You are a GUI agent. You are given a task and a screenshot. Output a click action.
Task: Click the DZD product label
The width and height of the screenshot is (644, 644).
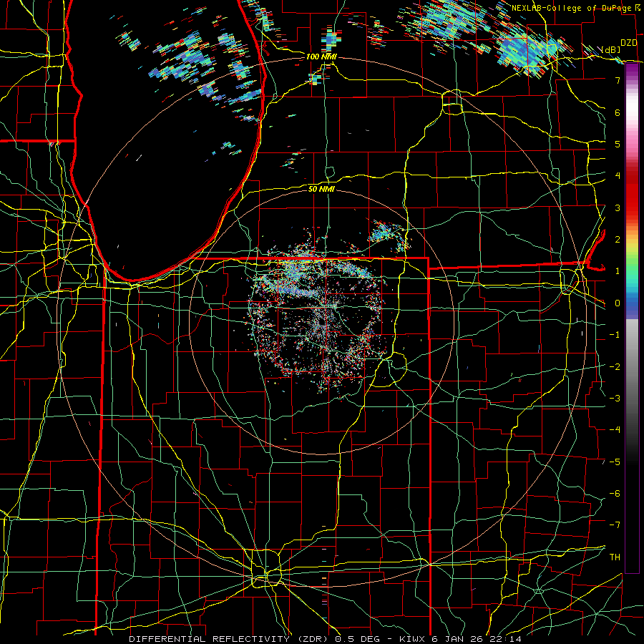629,43
